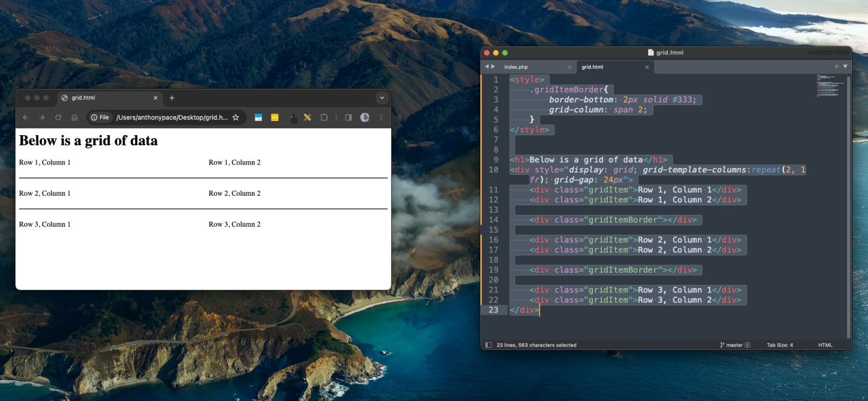Click the master branch indicator
Image resolution: width=868 pixels, height=401 pixels.
(735, 345)
